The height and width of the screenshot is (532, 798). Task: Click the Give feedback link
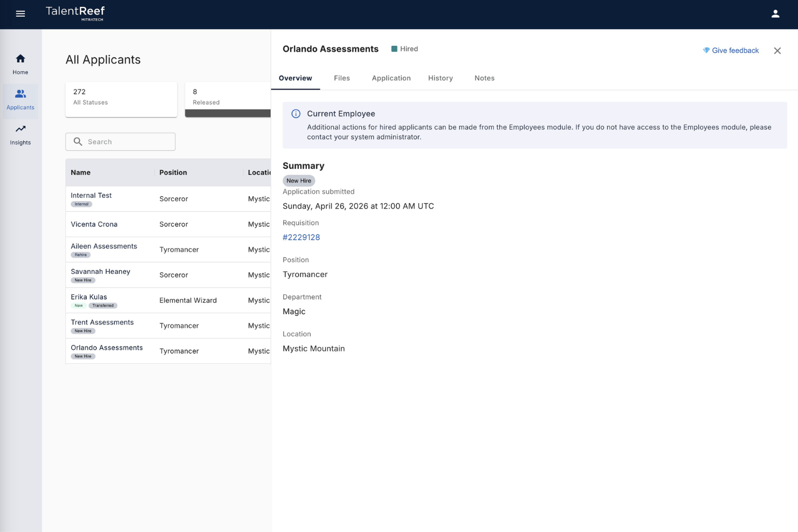(735, 51)
